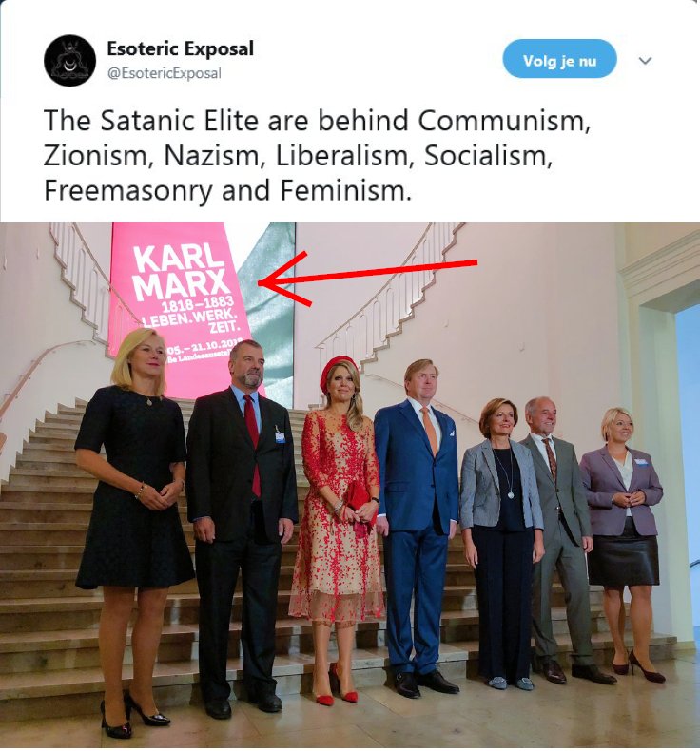Open the @EsotericExposal handle link
Viewport: 700px width, 751px height.
coord(165,73)
